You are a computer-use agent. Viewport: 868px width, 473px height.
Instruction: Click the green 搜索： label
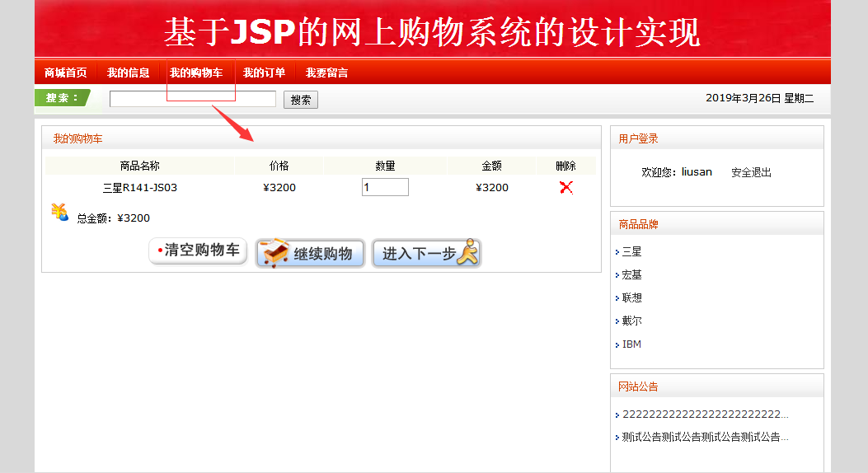click(x=62, y=98)
